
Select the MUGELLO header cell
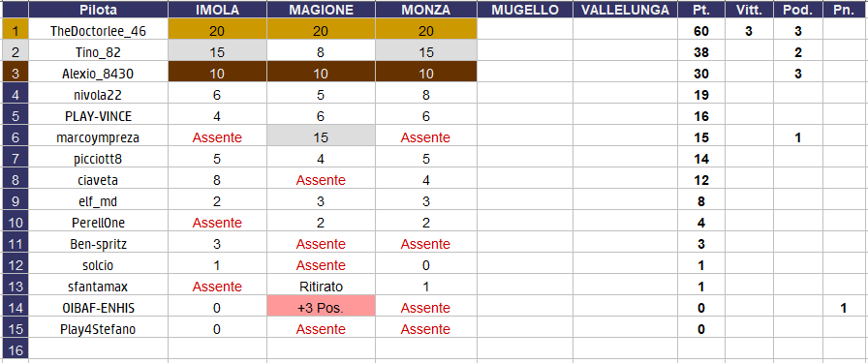point(525,10)
